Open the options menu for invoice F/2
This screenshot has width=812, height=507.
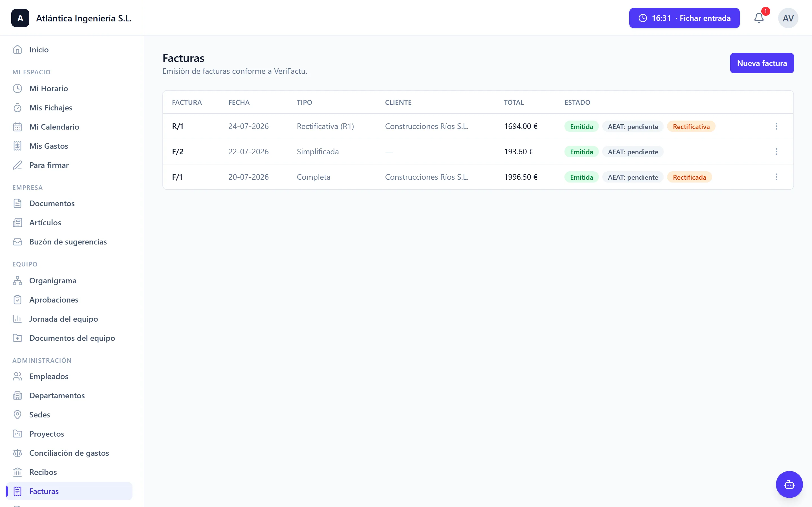point(776,152)
